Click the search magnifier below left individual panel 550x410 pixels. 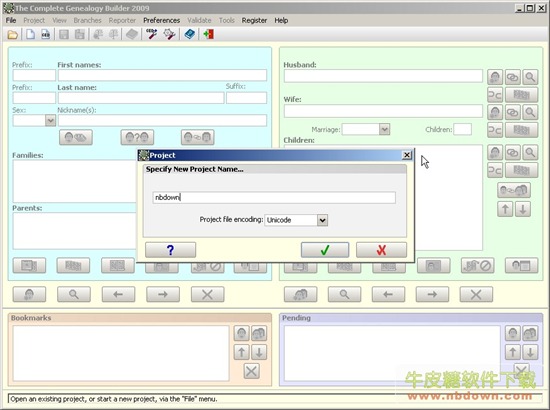click(74, 294)
